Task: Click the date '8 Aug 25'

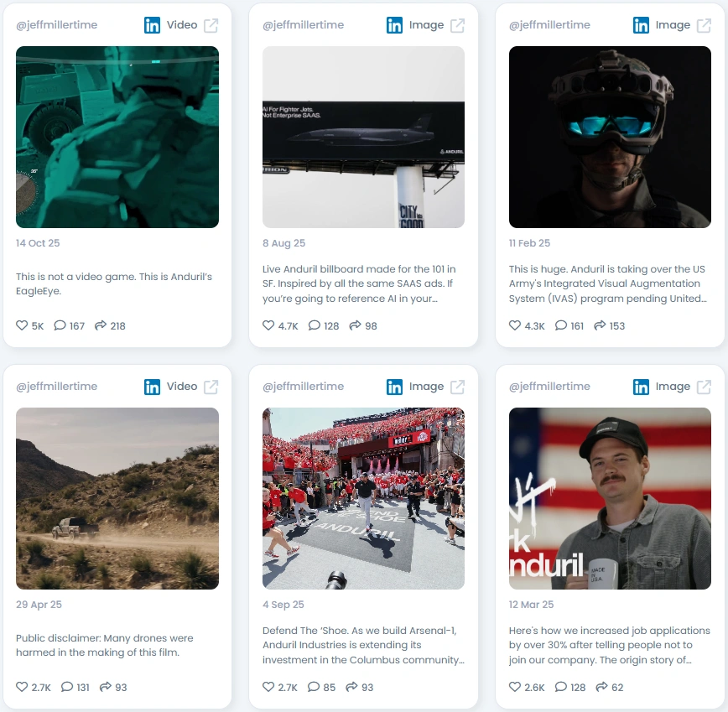Action: 283,243
